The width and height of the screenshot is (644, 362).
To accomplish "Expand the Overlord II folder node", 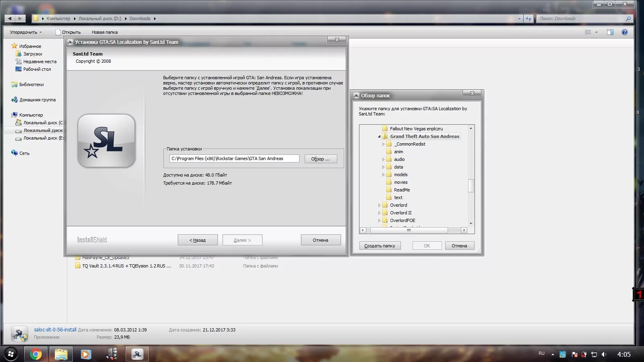I will [x=379, y=213].
